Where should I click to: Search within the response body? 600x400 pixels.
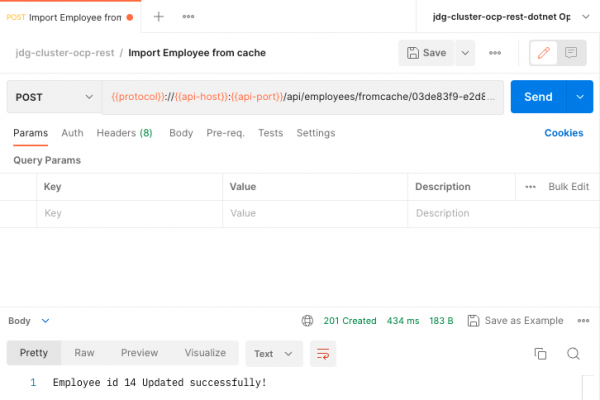point(573,353)
